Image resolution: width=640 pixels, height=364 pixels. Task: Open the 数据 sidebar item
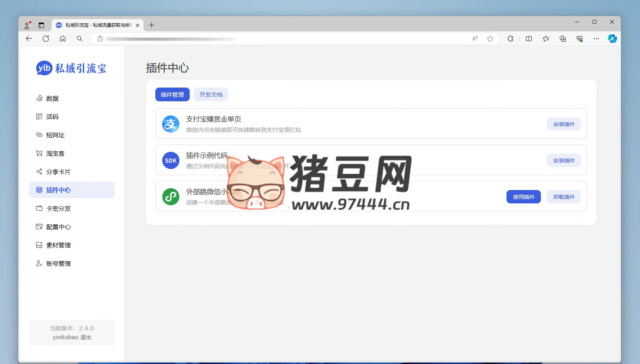tap(72, 98)
